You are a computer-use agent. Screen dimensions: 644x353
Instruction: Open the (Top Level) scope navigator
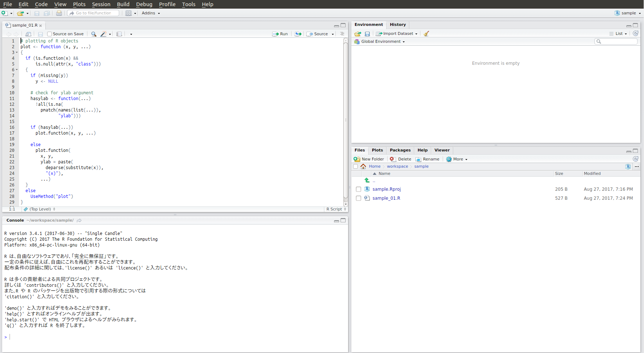tap(40, 209)
